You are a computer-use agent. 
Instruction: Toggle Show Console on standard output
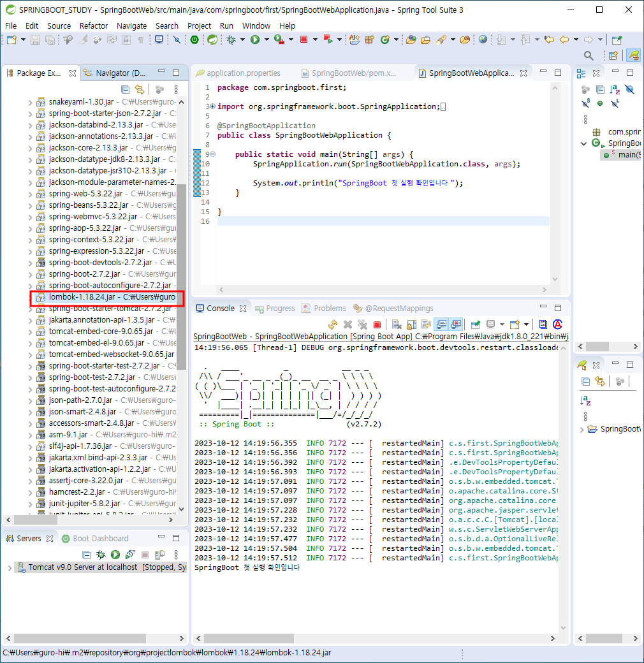441,324
